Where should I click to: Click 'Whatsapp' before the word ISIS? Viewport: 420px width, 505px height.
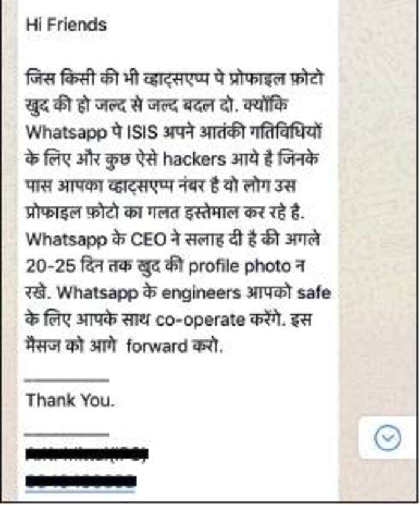[x=67, y=133]
